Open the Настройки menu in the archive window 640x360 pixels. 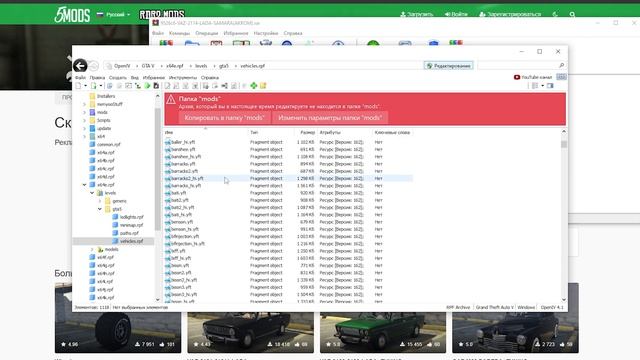(266, 33)
